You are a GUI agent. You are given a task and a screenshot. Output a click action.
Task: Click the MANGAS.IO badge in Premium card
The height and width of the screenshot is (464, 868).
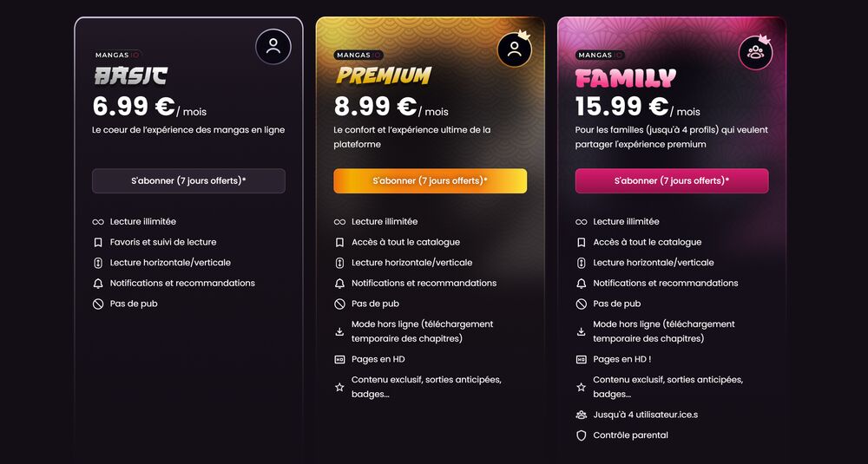point(358,55)
